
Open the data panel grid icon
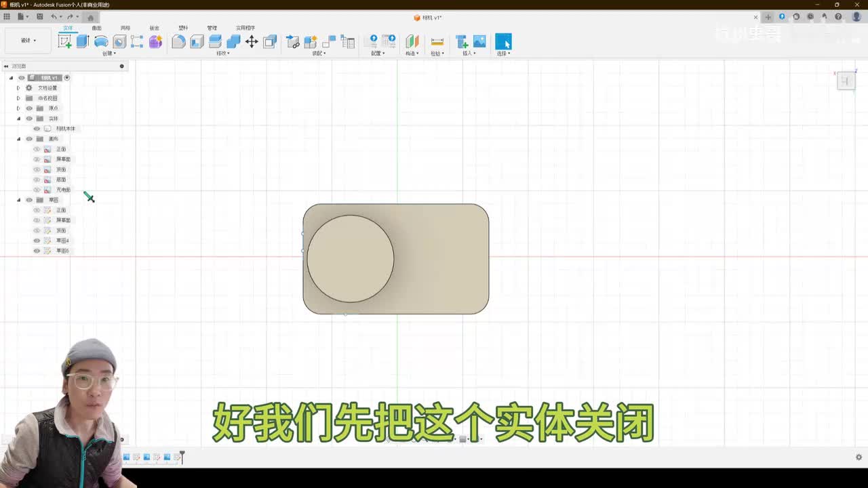(7, 17)
